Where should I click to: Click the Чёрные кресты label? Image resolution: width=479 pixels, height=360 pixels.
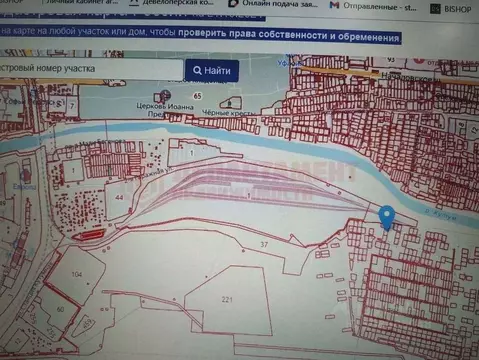click(228, 113)
